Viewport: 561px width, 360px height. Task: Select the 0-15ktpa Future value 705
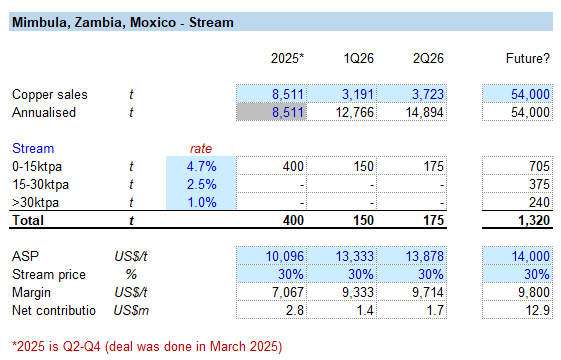517,166
